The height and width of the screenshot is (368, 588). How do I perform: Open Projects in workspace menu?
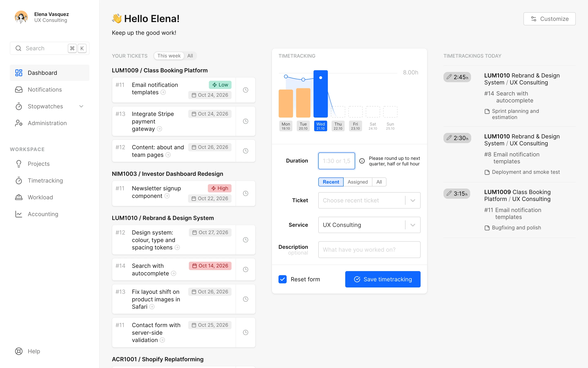[x=50, y=164]
